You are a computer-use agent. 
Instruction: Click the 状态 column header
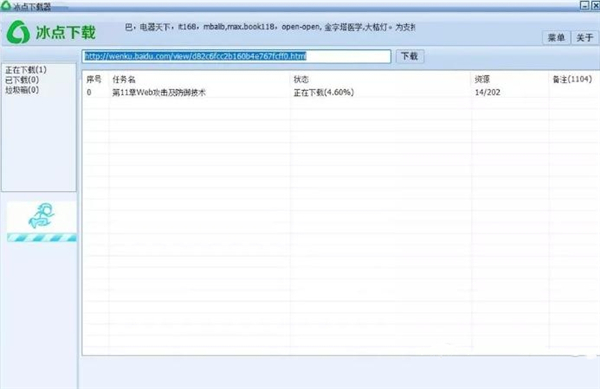[x=301, y=79]
